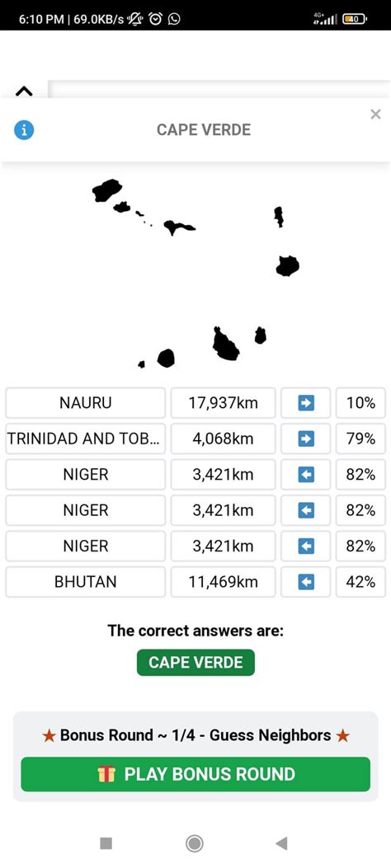Click the left arrow icon in the first Niger row
This screenshot has height=868, width=391.
306,475
